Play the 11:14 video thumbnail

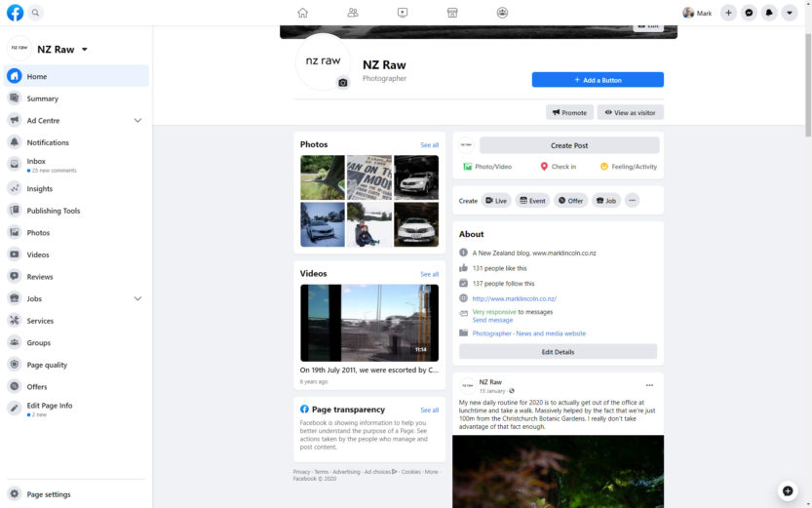pos(369,323)
